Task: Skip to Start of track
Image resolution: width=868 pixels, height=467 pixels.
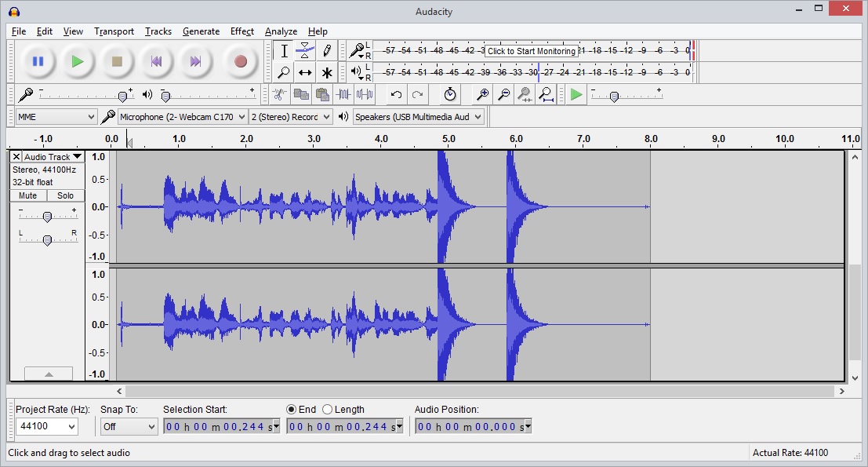Action: click(x=157, y=61)
